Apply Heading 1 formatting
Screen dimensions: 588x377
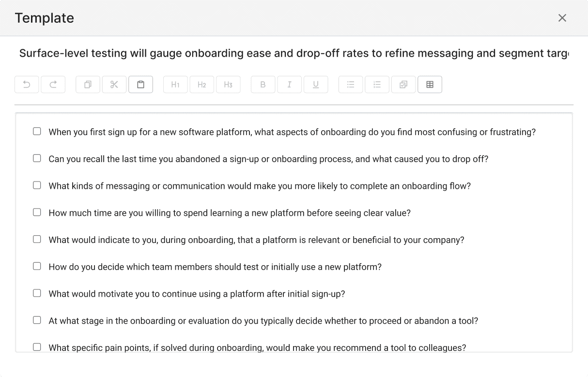(x=175, y=85)
